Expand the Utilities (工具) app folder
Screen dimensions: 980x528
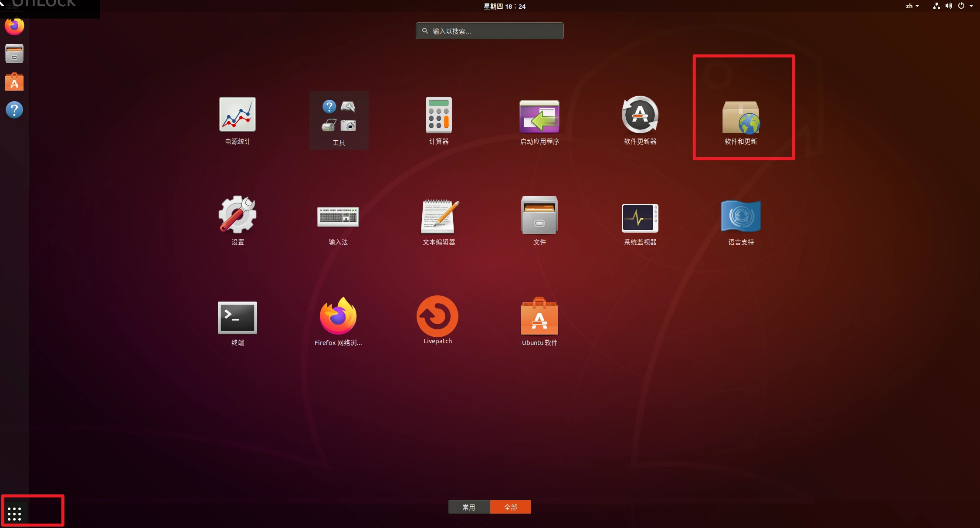coord(339,120)
